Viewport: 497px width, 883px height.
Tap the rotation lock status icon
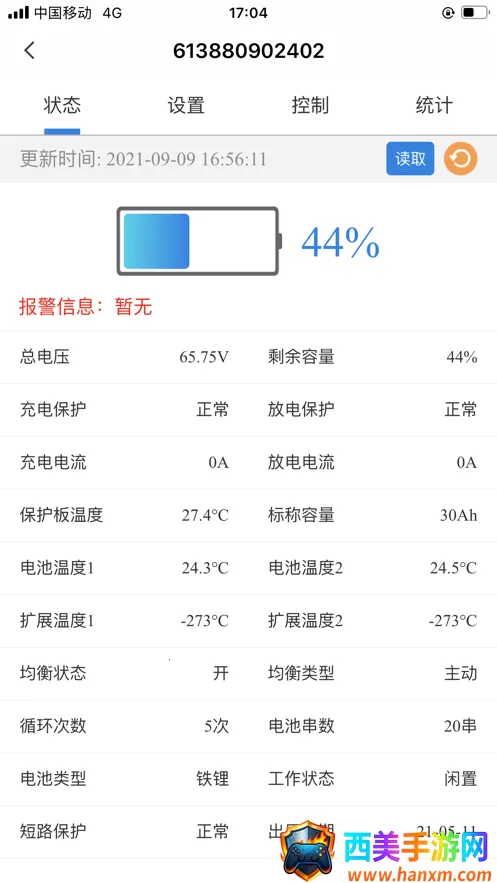click(x=448, y=13)
